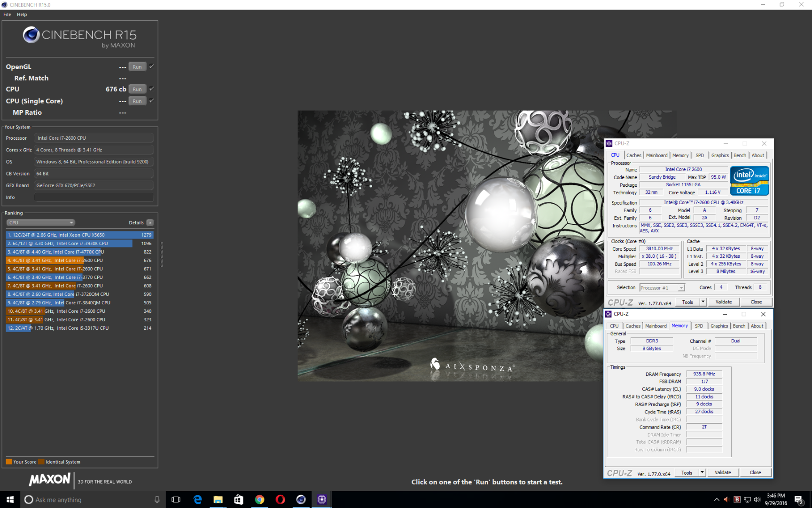Viewport: 812px width, 508px height.
Task: Open About tab in upper CPU-Z
Action: [758, 155]
